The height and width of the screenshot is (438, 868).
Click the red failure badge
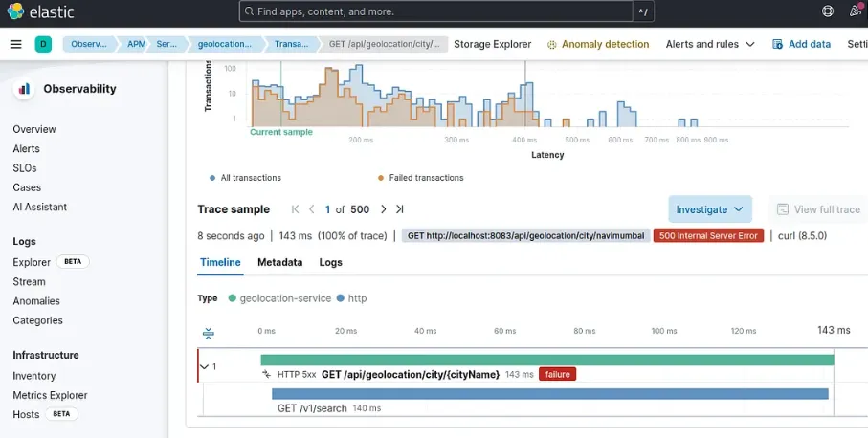(557, 374)
